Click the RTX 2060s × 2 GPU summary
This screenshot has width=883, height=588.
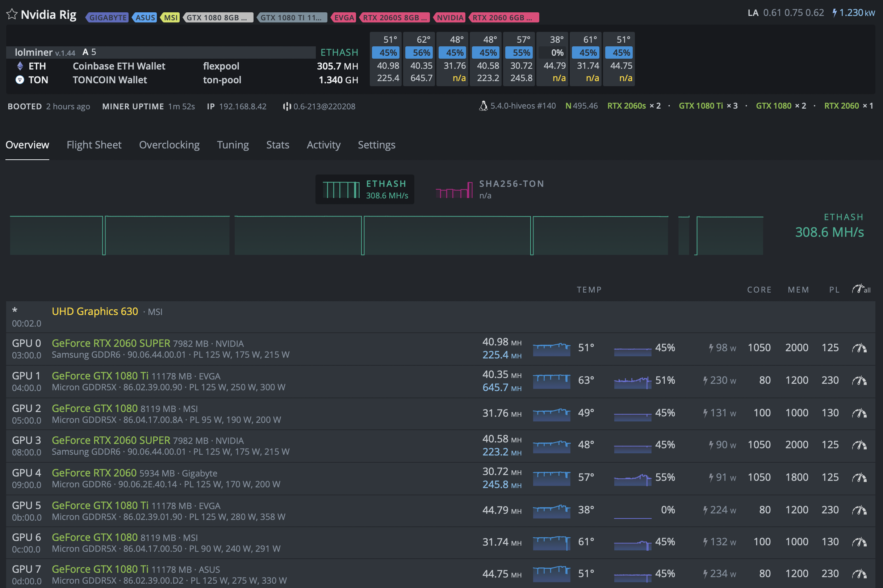tap(633, 106)
